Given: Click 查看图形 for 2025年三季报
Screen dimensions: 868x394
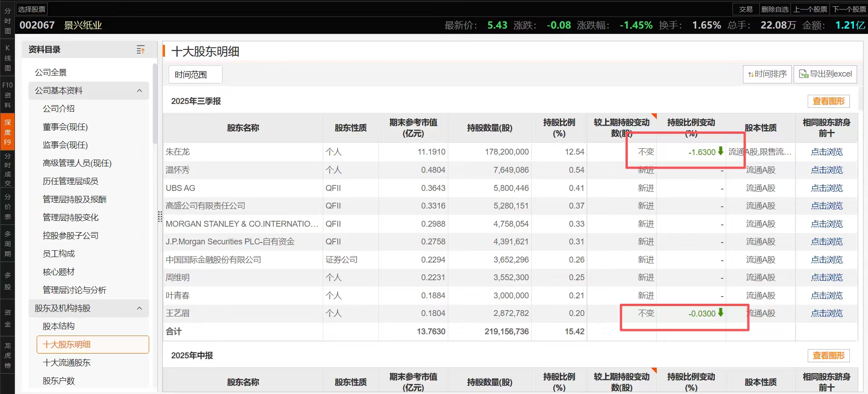Looking at the screenshot, I should pos(829,101).
